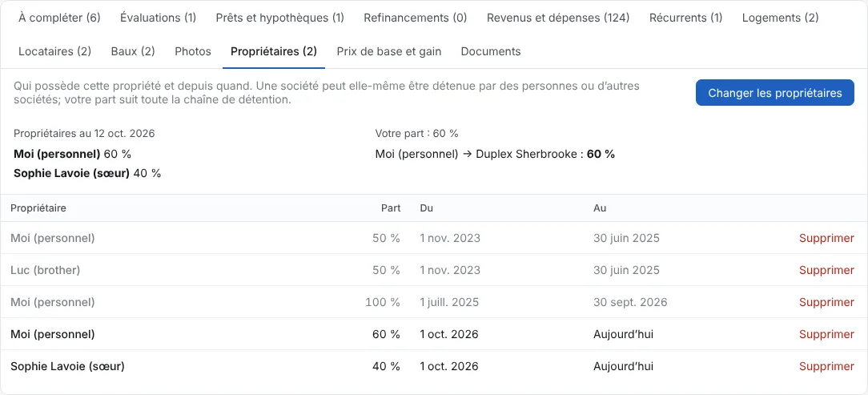Open the Photos tab

[193, 51]
